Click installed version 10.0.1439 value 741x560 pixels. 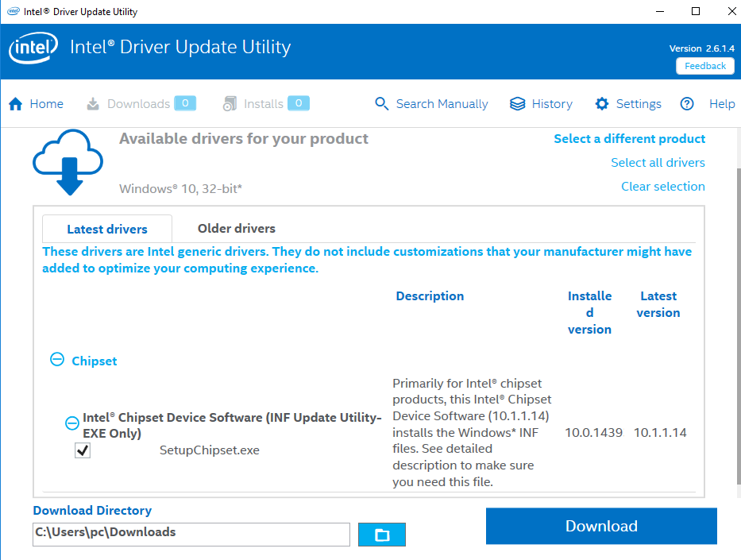(x=593, y=432)
